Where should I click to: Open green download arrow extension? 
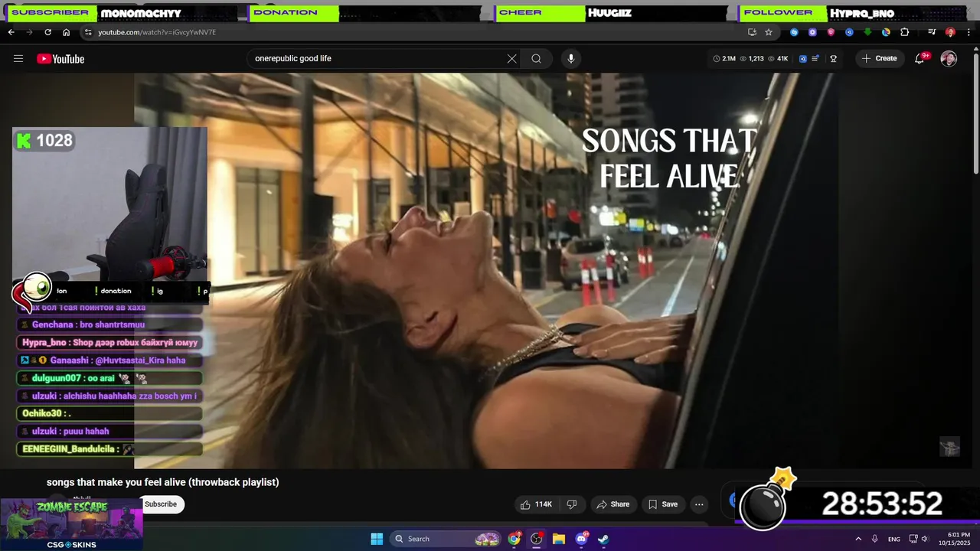pyautogui.click(x=867, y=32)
